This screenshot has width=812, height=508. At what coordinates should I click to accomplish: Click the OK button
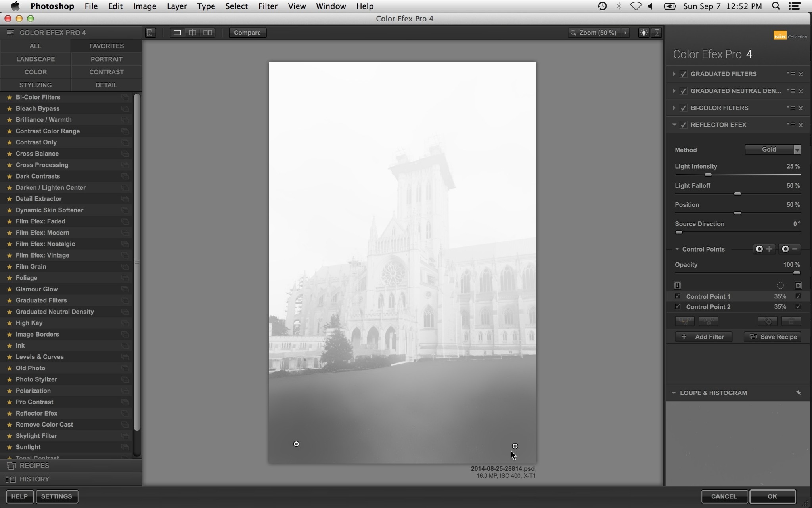(772, 496)
